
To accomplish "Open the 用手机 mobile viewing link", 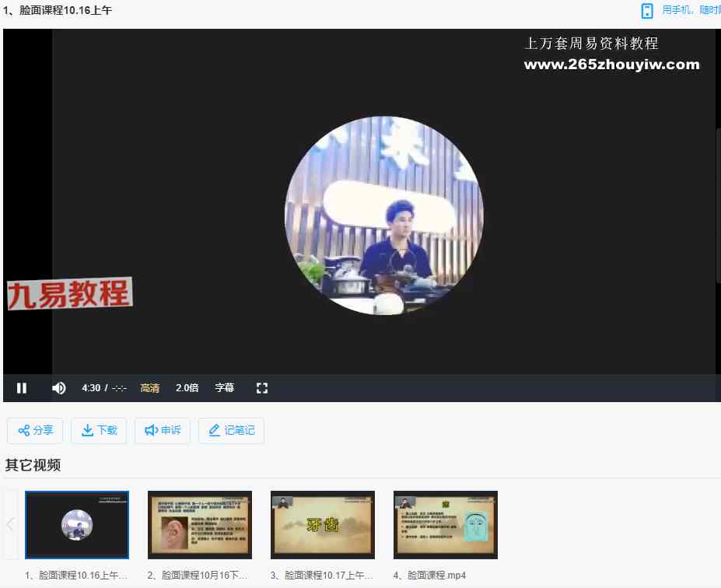I will coord(691,11).
